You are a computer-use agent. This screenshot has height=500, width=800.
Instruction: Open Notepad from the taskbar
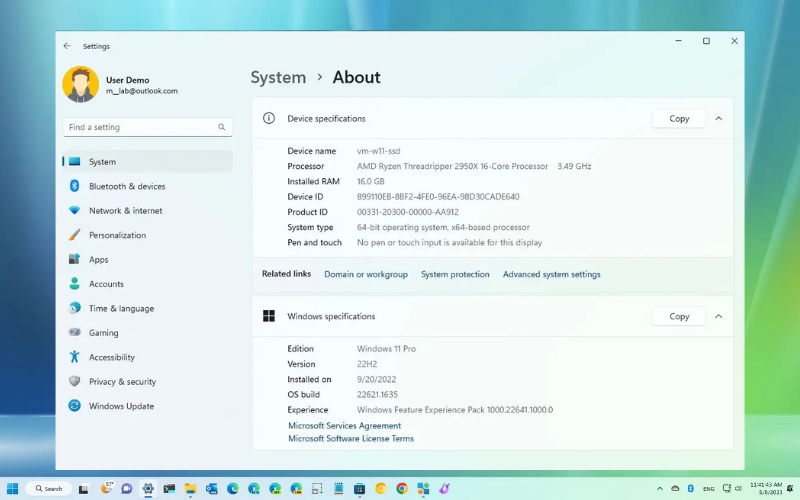(x=338, y=488)
